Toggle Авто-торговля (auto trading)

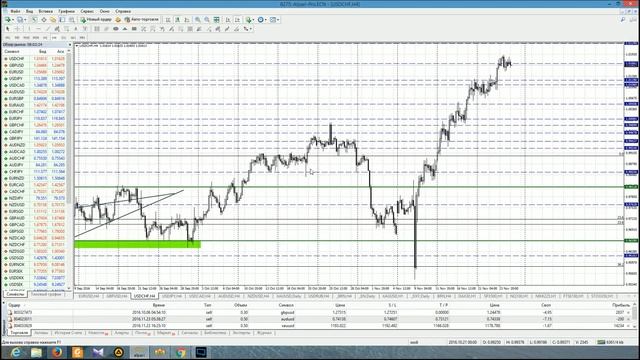[141, 20]
